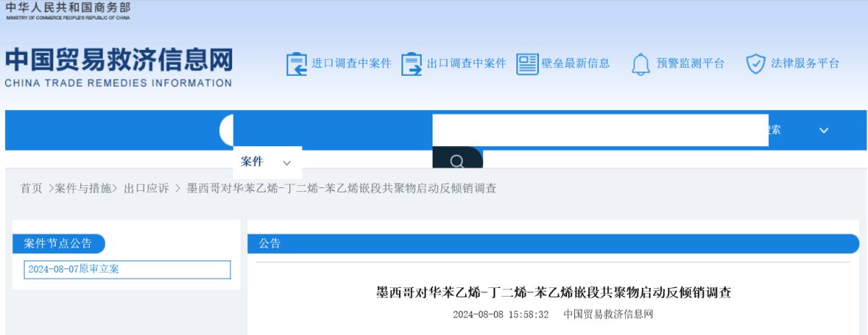The image size is (868, 335).
Task: Click the source text 中国贸易救济信息网 under headline
Action: [608, 315]
